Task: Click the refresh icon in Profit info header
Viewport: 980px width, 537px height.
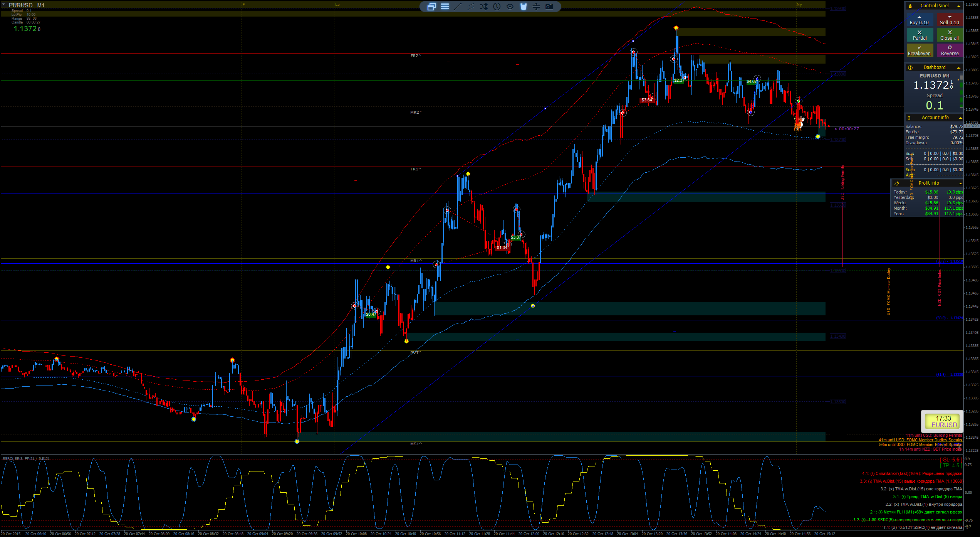Action: tap(897, 183)
